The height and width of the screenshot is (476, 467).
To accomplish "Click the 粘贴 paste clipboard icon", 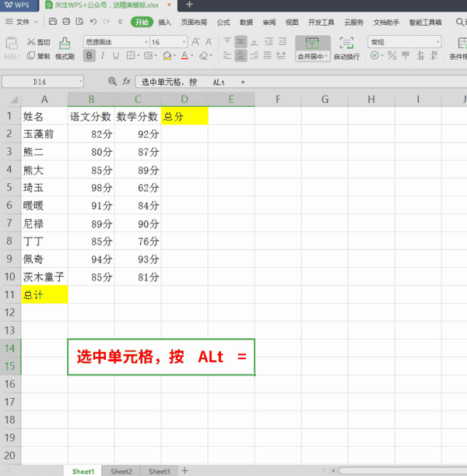I will 12,43.
